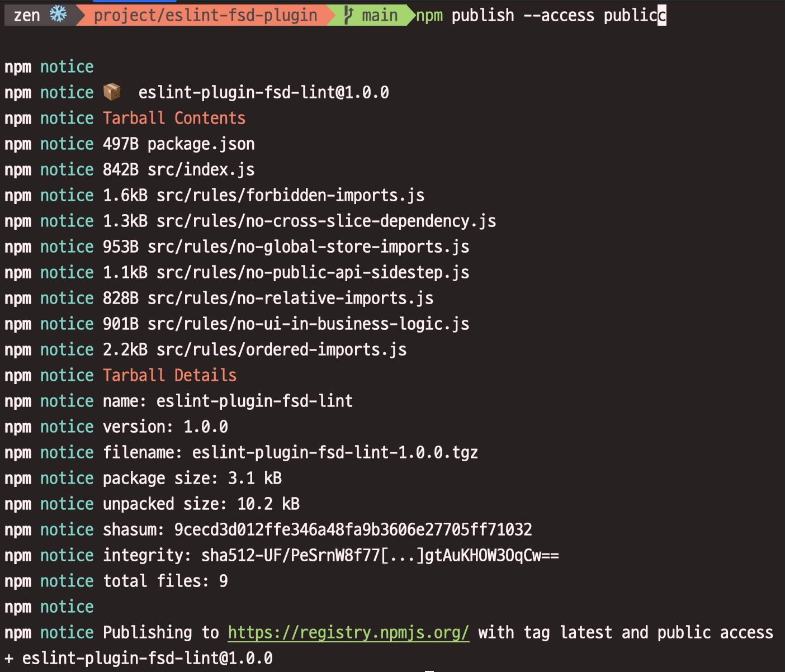Select the 'src/rules/no-ui-in-business-logic.js' entry

tap(309, 324)
